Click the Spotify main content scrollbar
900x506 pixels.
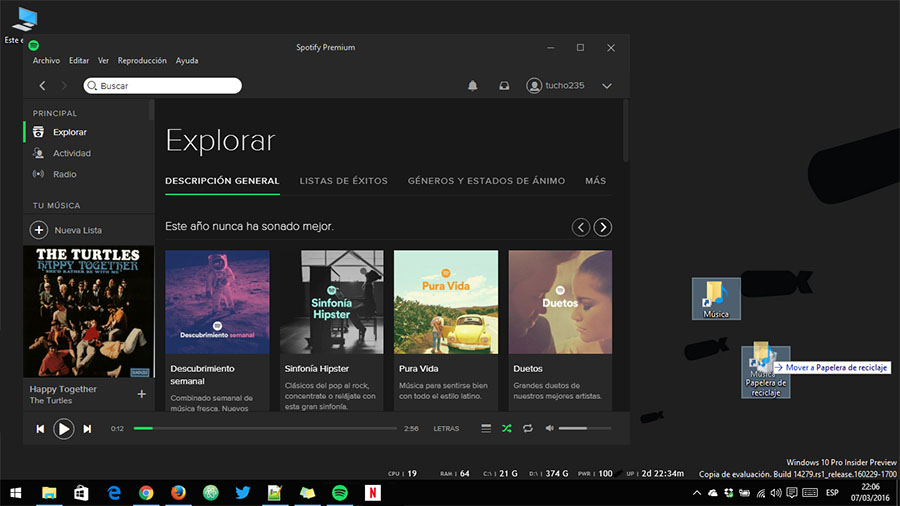click(626, 131)
